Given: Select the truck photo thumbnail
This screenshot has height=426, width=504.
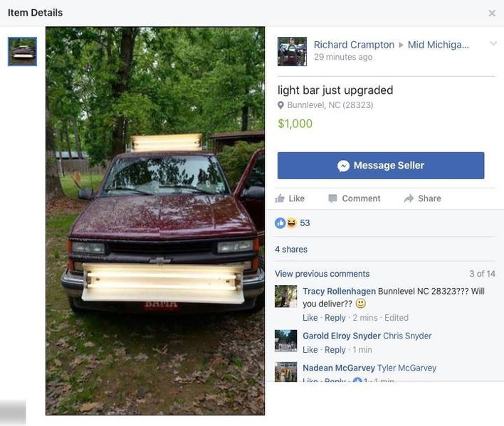Looking at the screenshot, I should 22,51.
